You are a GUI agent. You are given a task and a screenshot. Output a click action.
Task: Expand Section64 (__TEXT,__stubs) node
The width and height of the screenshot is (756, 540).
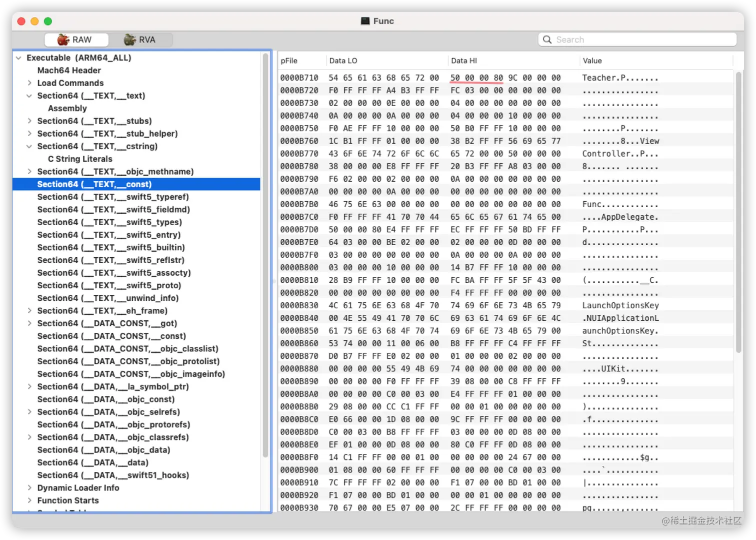click(29, 121)
